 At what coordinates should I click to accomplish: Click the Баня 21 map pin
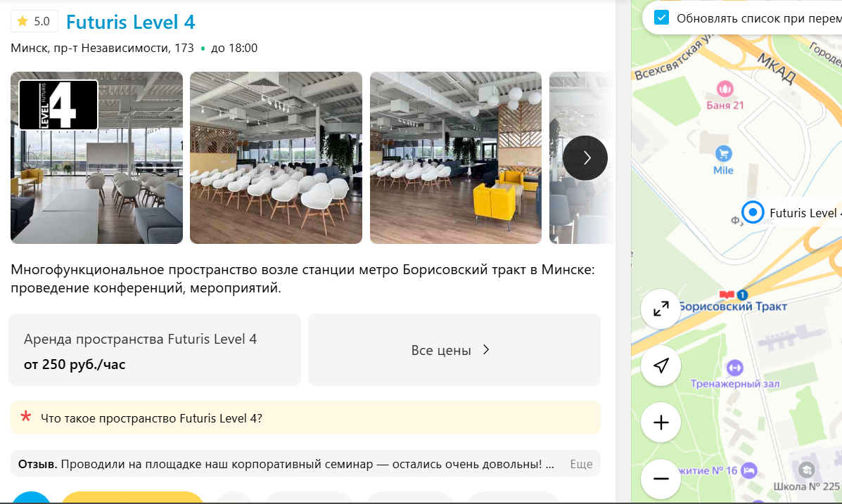pos(725,89)
